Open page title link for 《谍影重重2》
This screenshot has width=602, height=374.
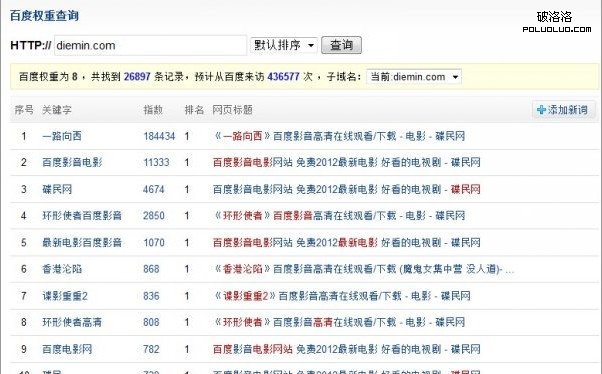point(342,296)
